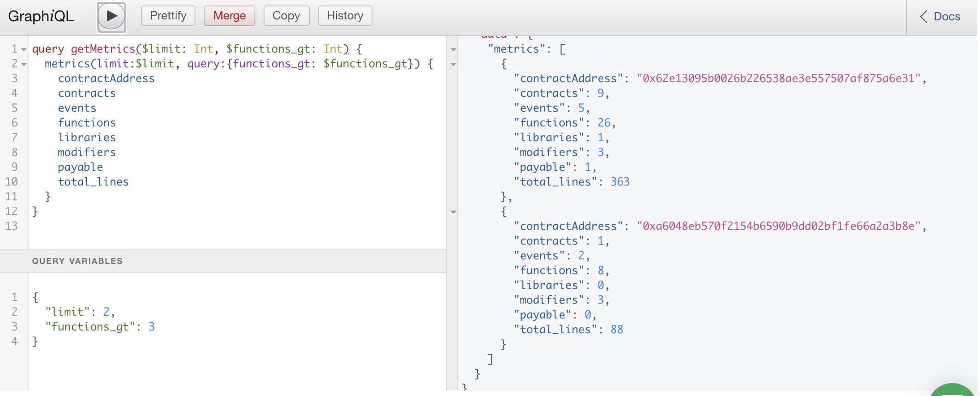Click the Prettify button

click(x=168, y=16)
